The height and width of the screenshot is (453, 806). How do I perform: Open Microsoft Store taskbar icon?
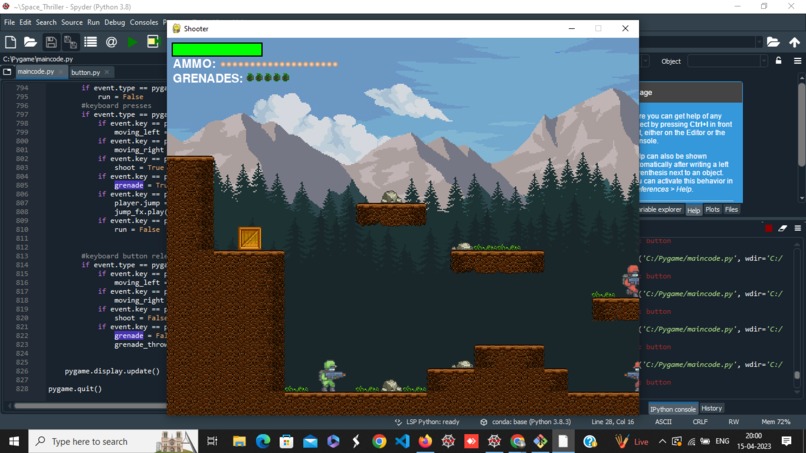pyautogui.click(x=286, y=441)
